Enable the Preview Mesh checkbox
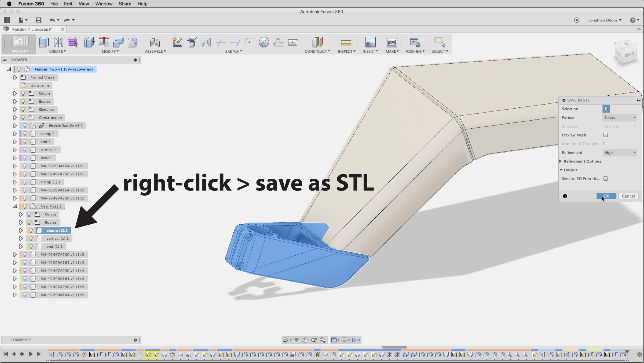Screen dimensions: 644x363 pyautogui.click(x=606, y=135)
